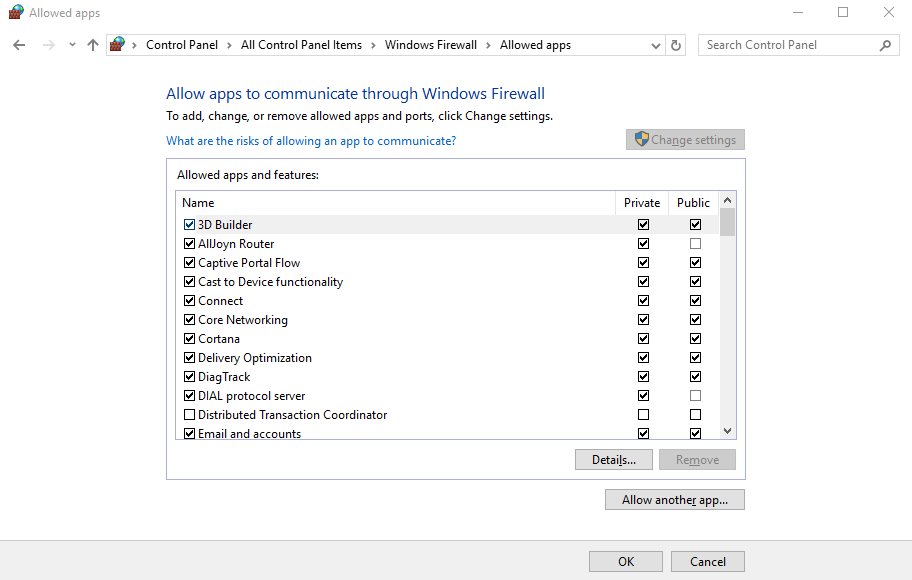Viewport: 912px width, 580px height.
Task: Toggle Connect Public checkbox
Action: [x=695, y=301]
